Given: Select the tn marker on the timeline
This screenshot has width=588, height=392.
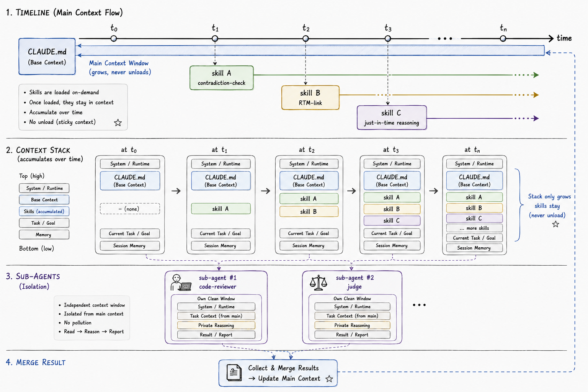Looking at the screenshot, I should click(x=503, y=39).
